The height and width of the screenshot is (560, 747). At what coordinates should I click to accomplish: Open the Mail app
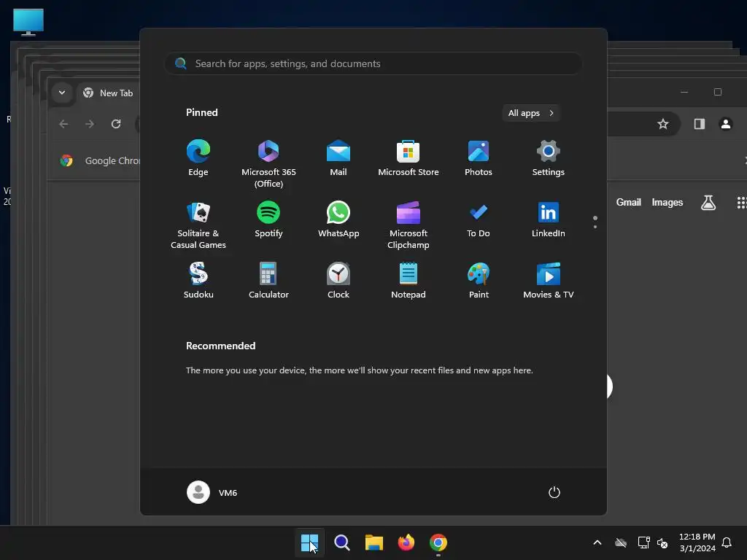coord(338,158)
